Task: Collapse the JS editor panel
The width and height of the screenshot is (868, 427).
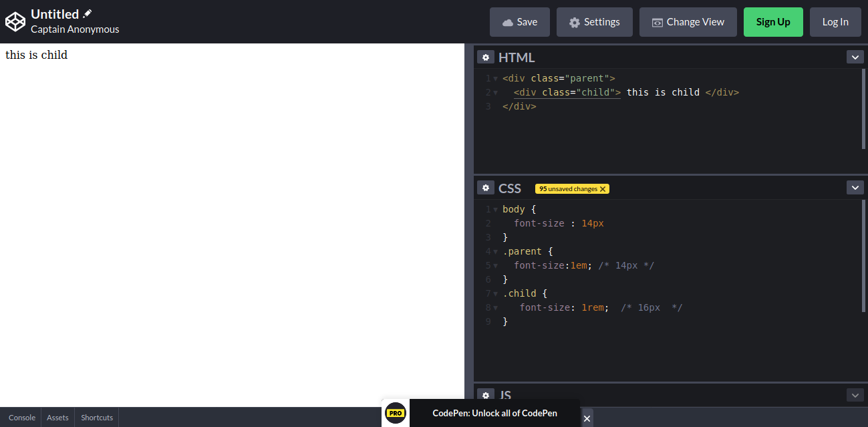Action: click(855, 395)
